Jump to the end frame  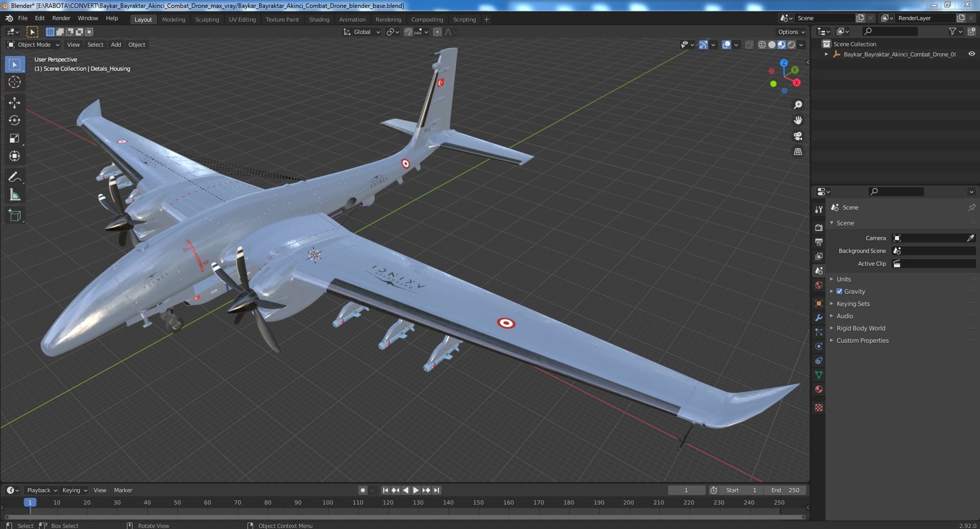[436, 490]
